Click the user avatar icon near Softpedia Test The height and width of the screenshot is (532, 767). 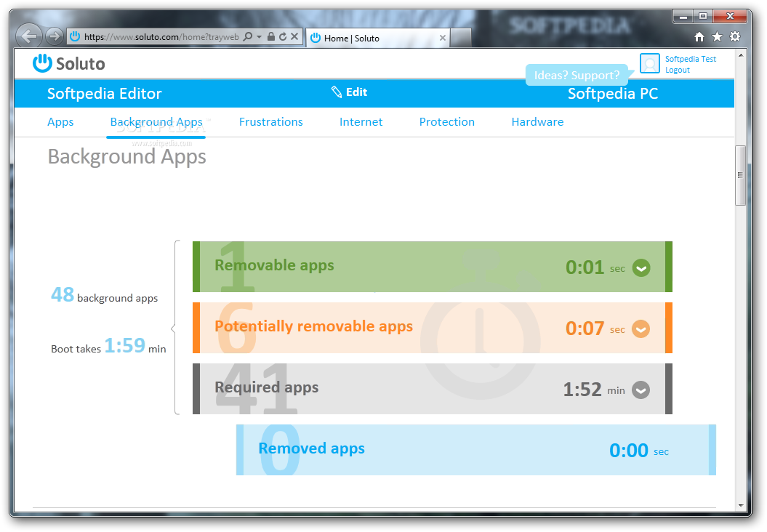coord(650,63)
